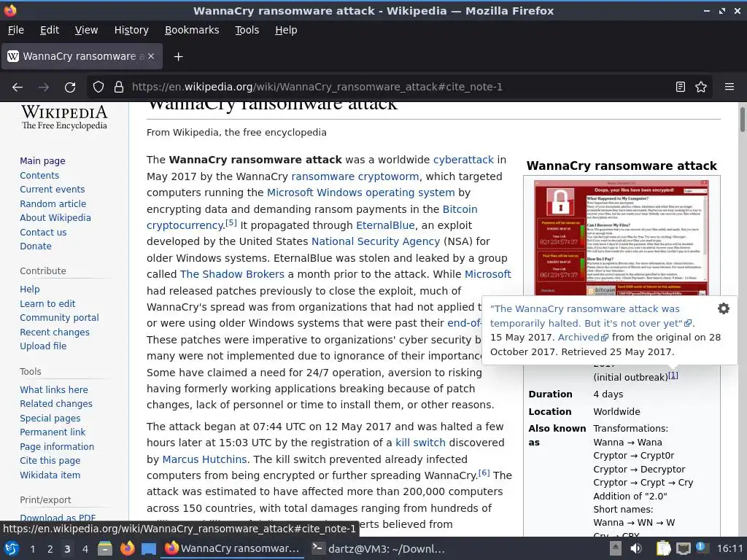Open a new tab with plus button
The width and height of the screenshot is (747, 560).
coord(178,57)
